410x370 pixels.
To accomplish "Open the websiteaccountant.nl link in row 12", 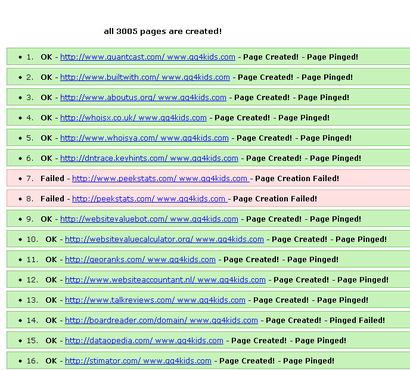I will (x=165, y=280).
